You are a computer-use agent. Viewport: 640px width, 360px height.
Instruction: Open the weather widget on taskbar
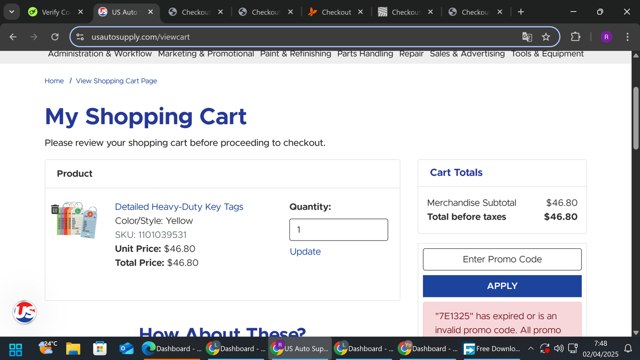pyautogui.click(x=47, y=348)
